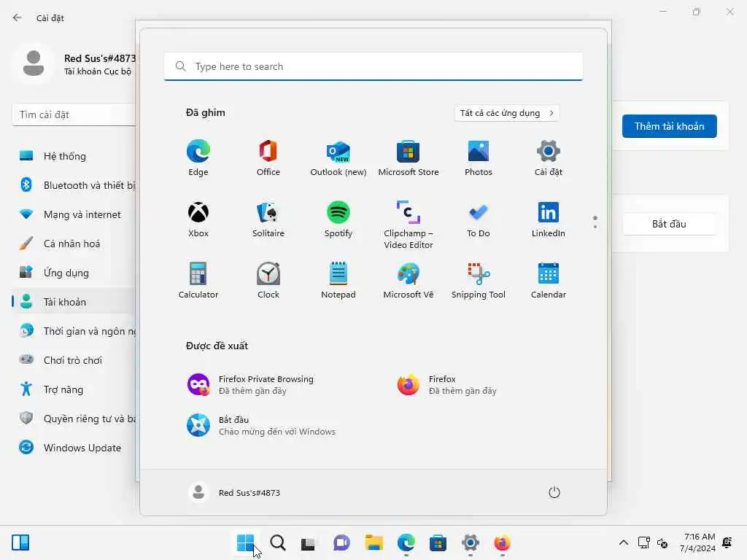Select Ứng dụng in sidebar

[x=74, y=273]
